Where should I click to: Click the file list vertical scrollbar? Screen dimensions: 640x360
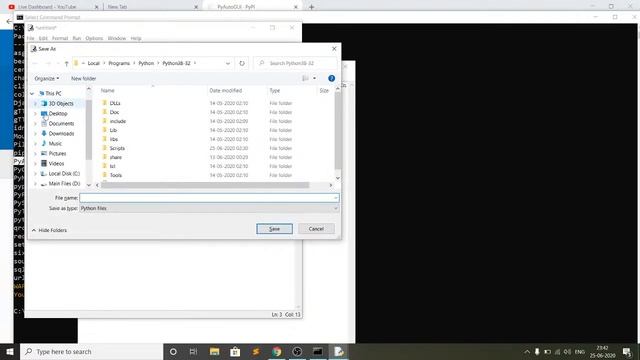[x=338, y=131]
